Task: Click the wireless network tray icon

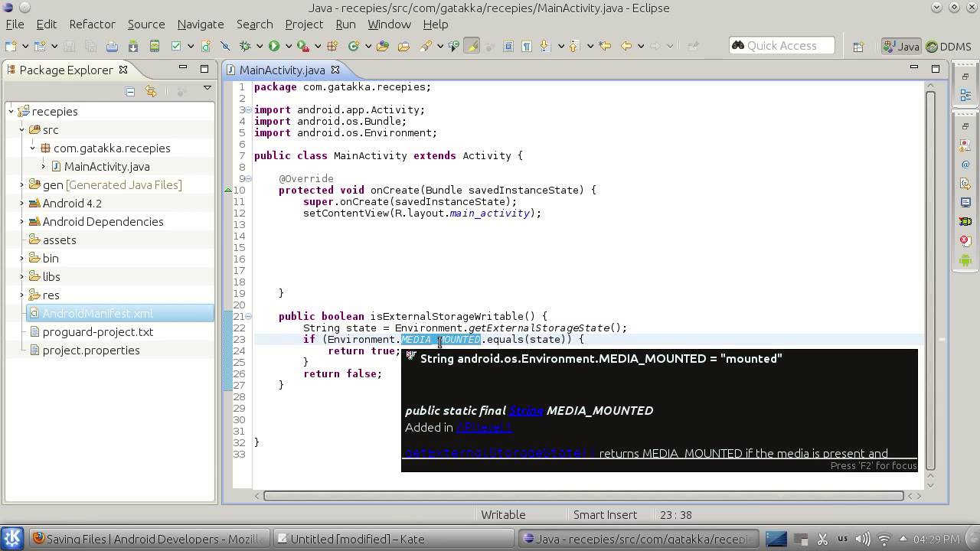Action: (884, 540)
